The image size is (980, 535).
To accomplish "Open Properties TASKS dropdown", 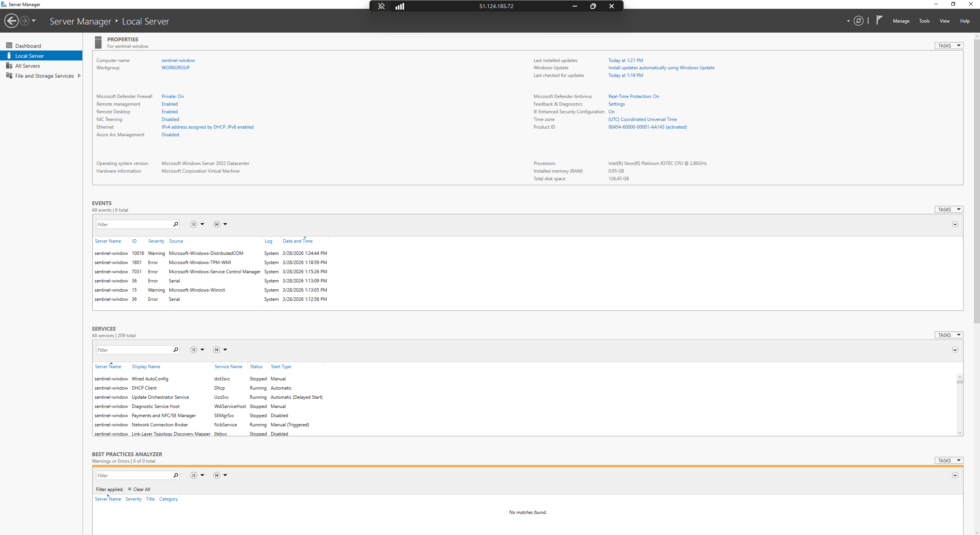I will (949, 46).
